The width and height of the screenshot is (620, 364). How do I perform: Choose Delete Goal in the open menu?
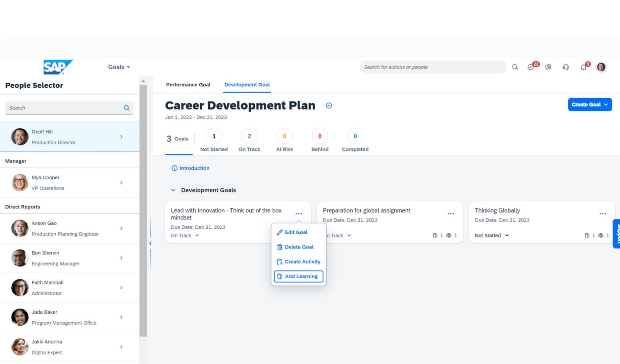point(299,247)
